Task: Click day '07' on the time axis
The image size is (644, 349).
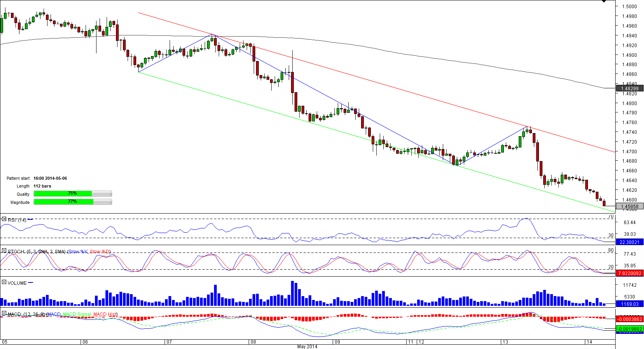Action: coord(169,342)
